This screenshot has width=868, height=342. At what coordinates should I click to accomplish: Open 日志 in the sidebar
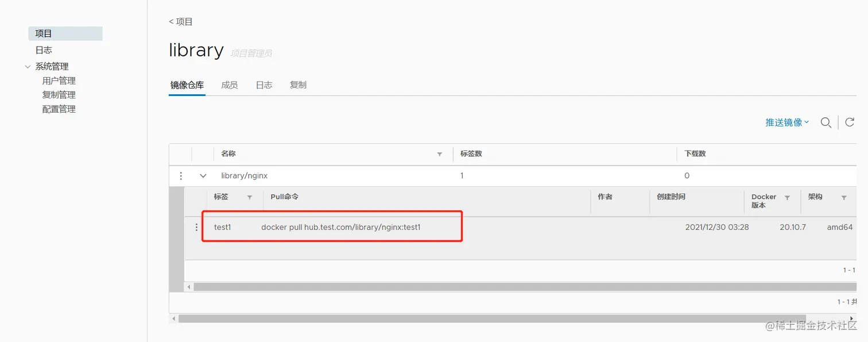coord(44,50)
